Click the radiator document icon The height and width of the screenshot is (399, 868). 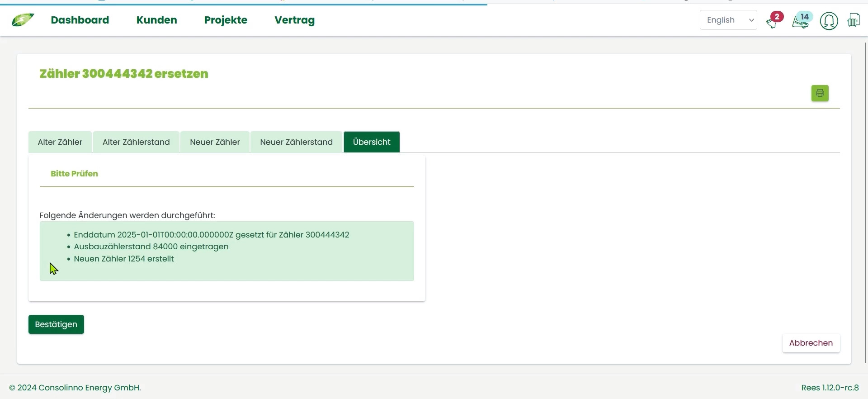pyautogui.click(x=854, y=20)
